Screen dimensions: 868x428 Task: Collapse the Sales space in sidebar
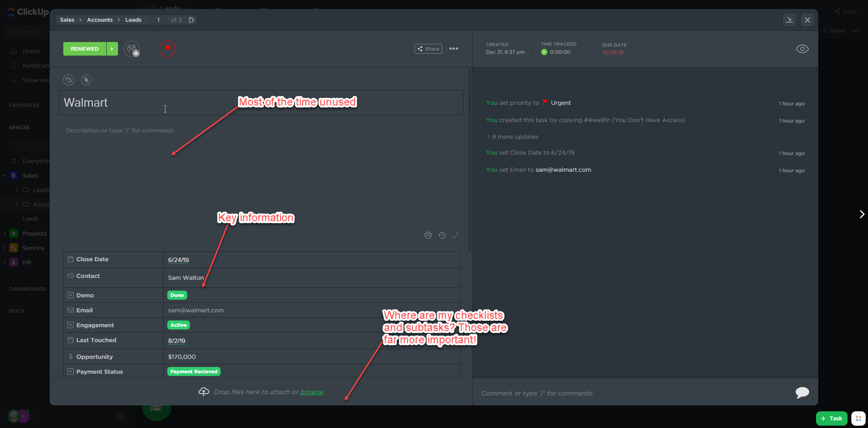tap(5, 175)
